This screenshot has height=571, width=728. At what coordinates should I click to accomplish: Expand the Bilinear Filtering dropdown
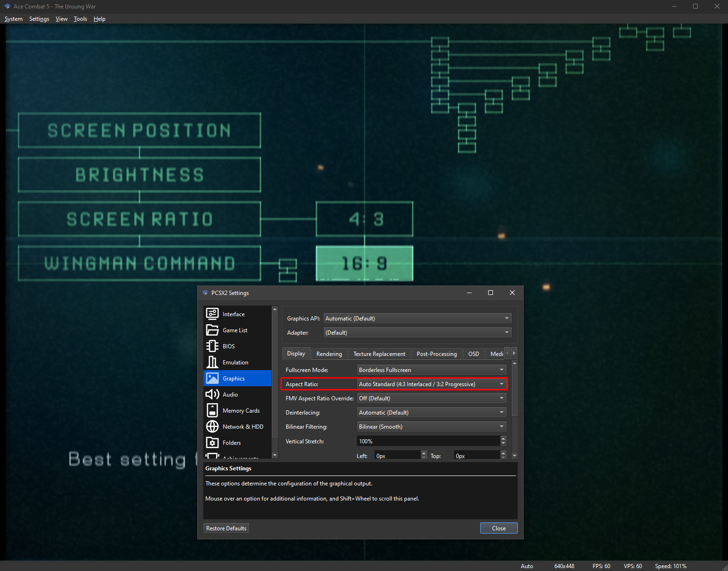pyautogui.click(x=431, y=427)
